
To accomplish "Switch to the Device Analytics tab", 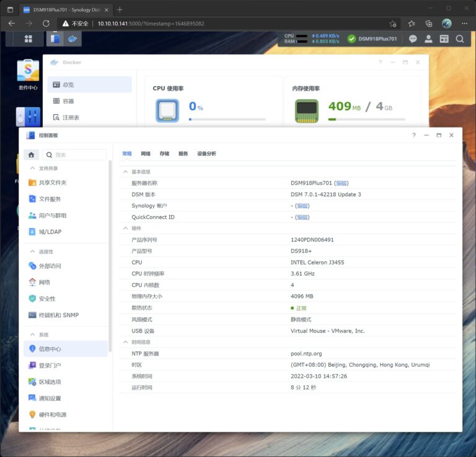I will coord(206,154).
